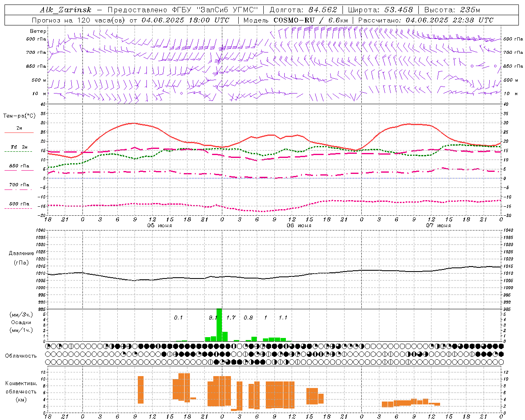Click the Тем-ра(°C) temperature panel label
The image size is (525, 420).
19,116
